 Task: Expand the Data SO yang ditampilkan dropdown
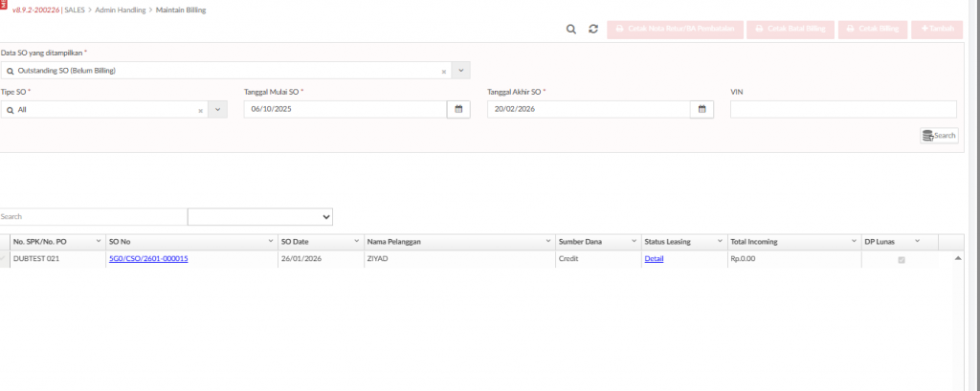(x=460, y=71)
